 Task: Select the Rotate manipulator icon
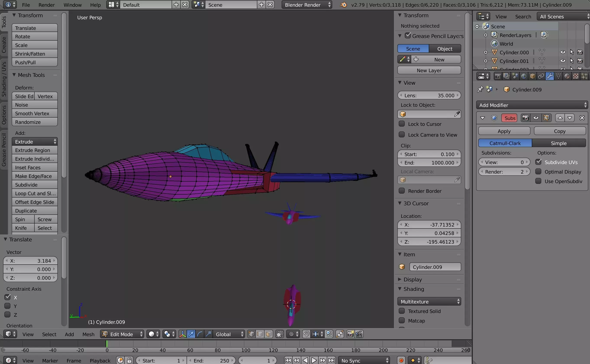200,334
